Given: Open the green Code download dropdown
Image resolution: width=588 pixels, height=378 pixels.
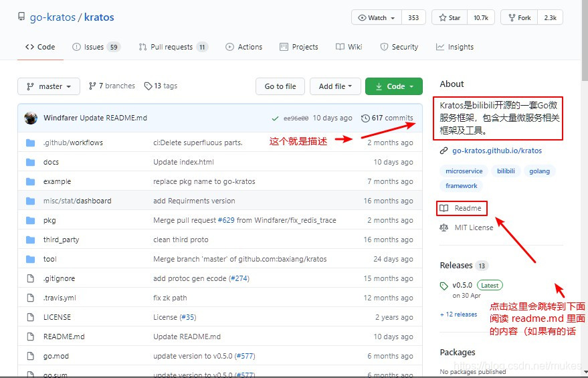Looking at the screenshot, I should [x=394, y=86].
